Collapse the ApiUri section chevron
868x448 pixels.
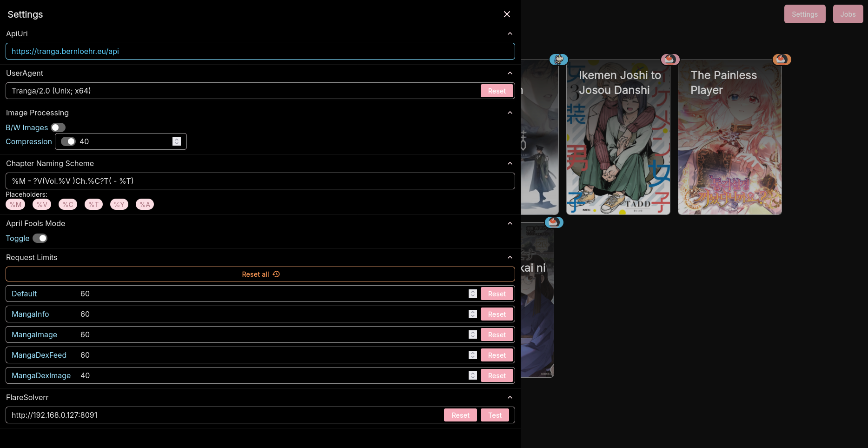coord(510,33)
